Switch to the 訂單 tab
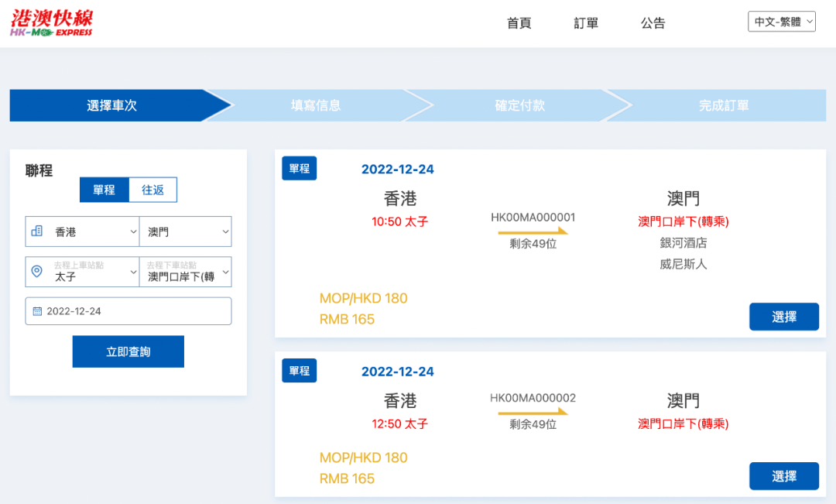This screenshot has width=836, height=504. point(585,22)
